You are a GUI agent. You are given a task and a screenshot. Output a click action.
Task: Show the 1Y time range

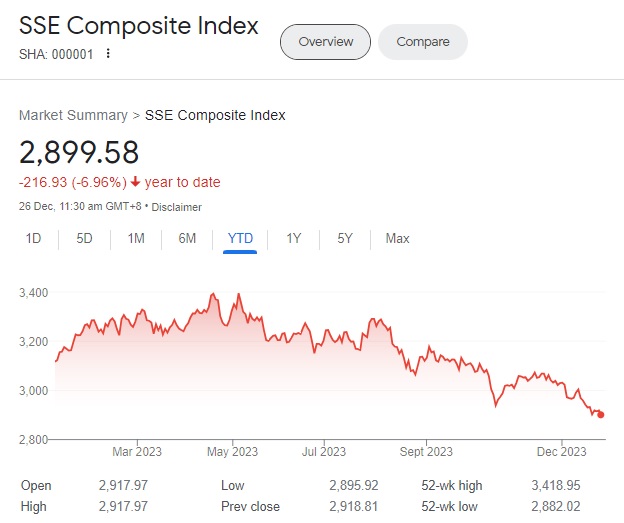293,238
